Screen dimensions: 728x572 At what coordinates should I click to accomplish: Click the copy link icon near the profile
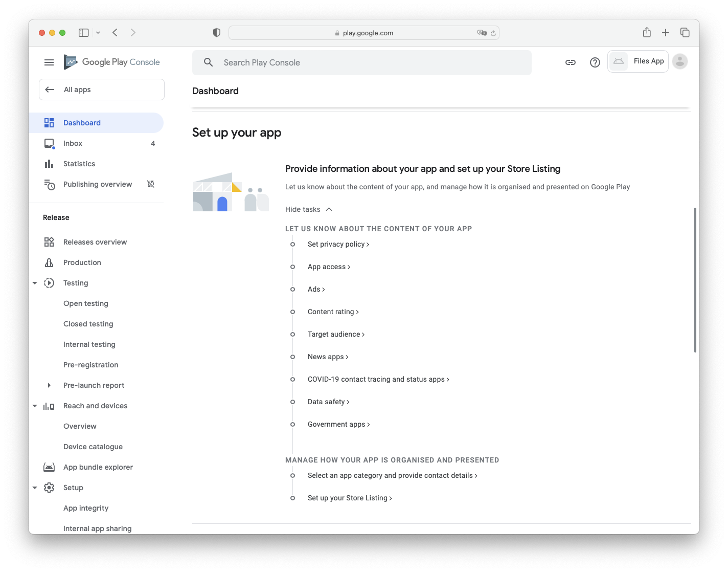point(571,62)
